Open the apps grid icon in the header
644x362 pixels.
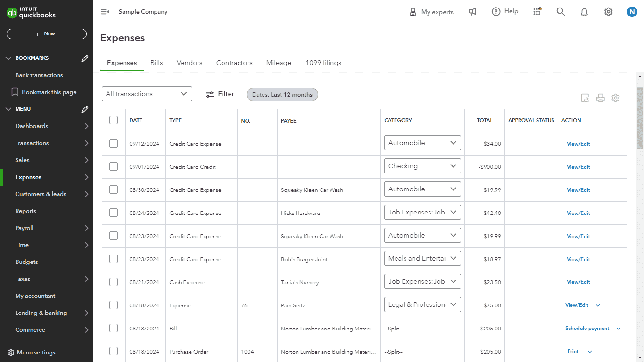point(537,11)
